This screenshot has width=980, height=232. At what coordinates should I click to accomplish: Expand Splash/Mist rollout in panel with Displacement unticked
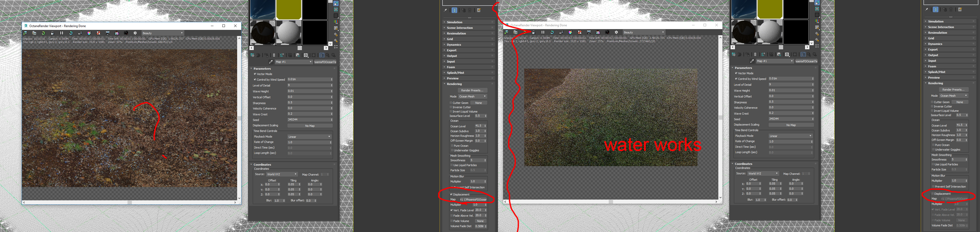950,72
